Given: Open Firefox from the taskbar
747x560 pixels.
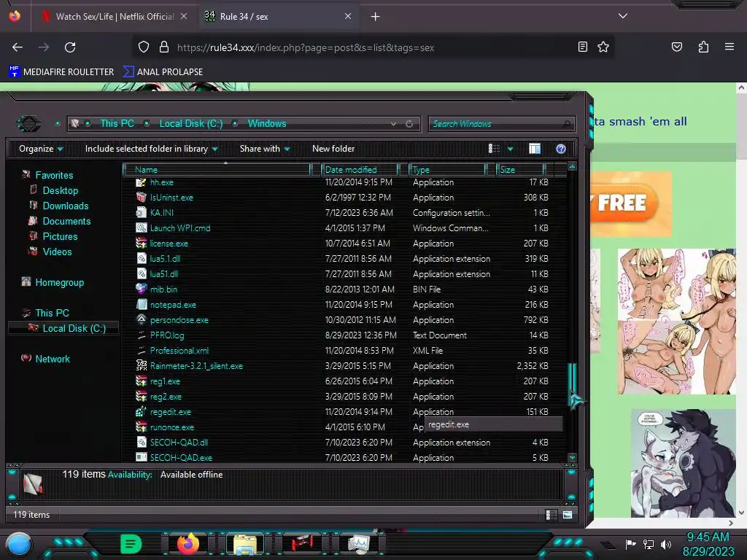Looking at the screenshot, I should click(x=187, y=544).
